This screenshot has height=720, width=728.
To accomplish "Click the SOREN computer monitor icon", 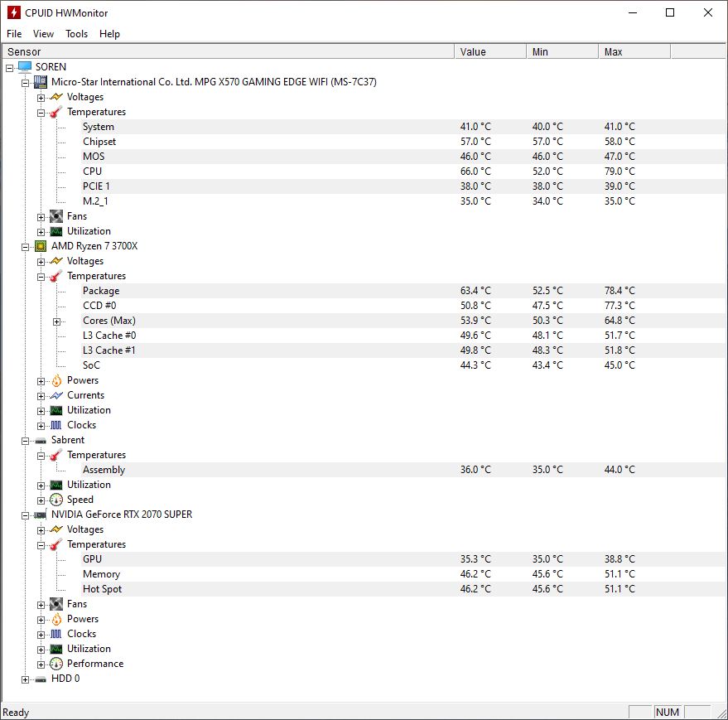I will [x=25, y=67].
